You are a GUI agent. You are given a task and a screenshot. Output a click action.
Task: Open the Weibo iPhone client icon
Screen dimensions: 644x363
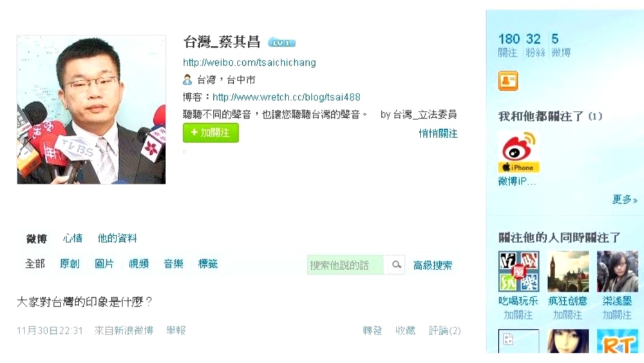point(518,152)
